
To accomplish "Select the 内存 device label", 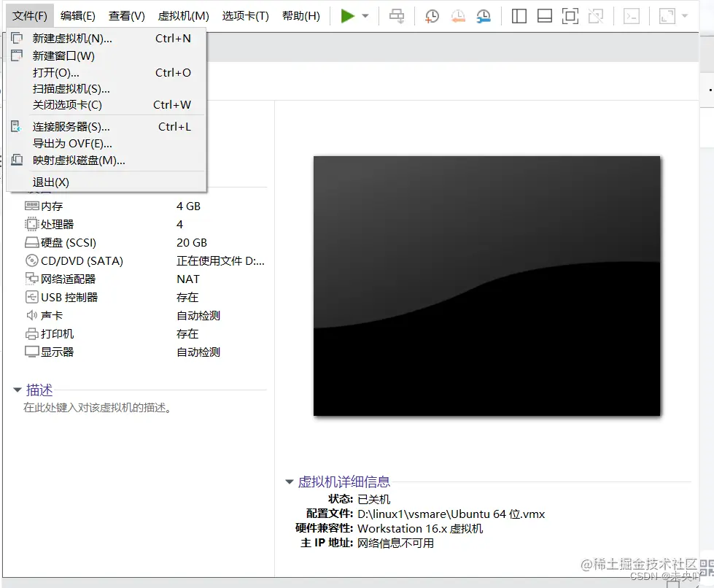I will point(52,206).
